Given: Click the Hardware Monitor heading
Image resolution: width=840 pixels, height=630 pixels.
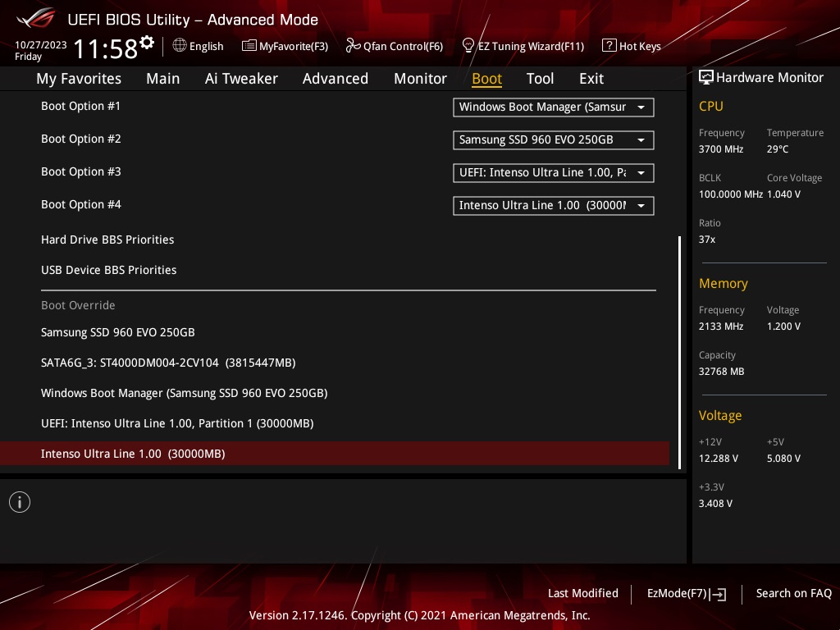Looking at the screenshot, I should (769, 78).
